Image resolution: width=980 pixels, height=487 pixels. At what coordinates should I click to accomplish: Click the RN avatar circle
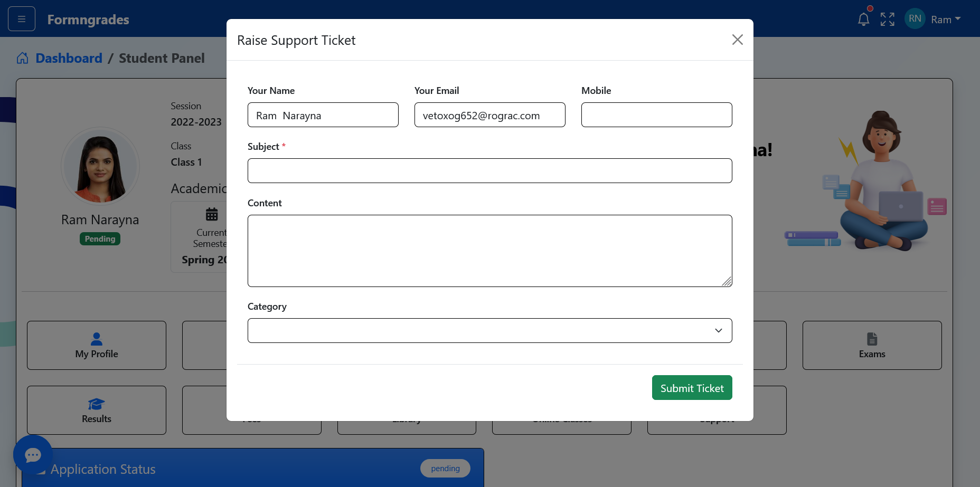[x=915, y=18]
